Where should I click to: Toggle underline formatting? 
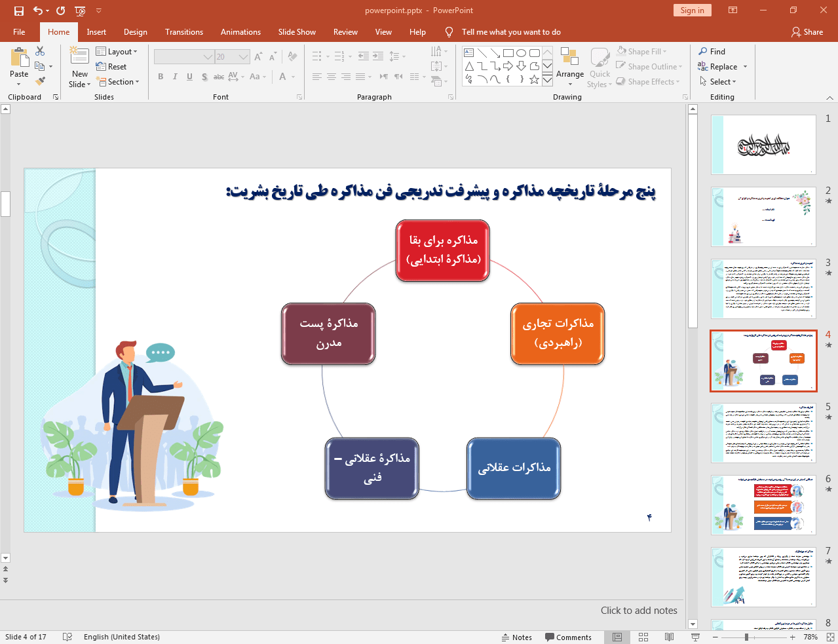click(x=189, y=77)
